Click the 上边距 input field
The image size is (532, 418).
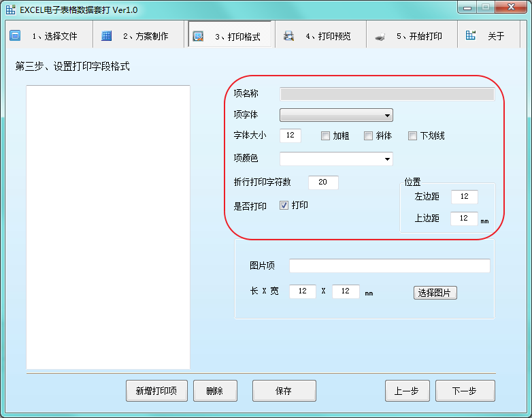464,219
